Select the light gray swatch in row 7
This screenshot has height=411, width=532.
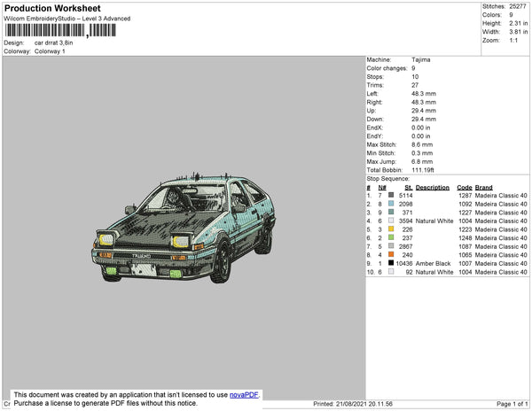pyautogui.click(x=391, y=247)
